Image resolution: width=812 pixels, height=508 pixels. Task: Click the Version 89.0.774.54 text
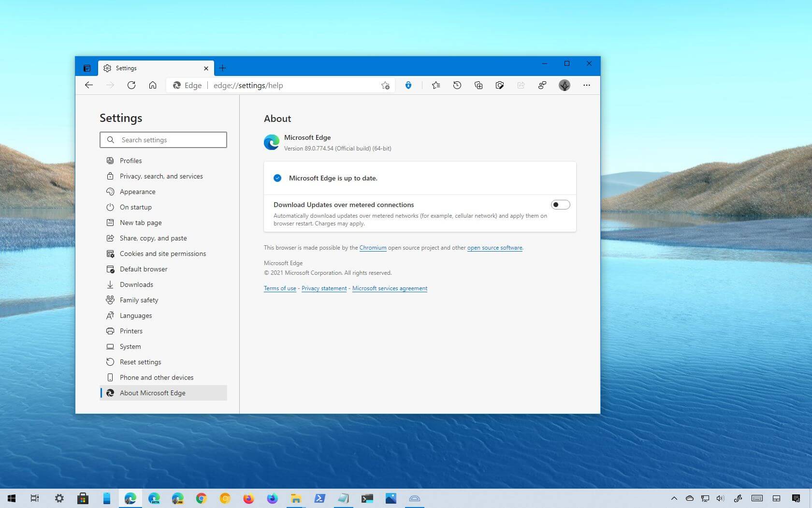337,149
